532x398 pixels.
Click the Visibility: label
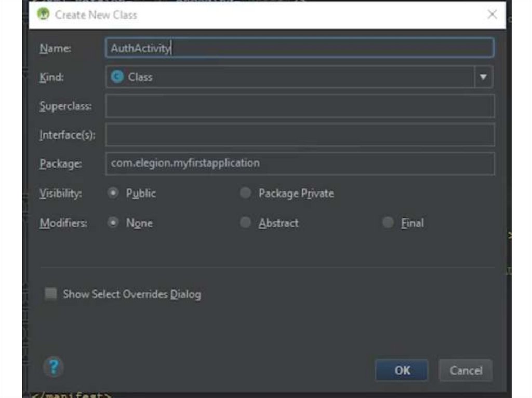(x=60, y=194)
